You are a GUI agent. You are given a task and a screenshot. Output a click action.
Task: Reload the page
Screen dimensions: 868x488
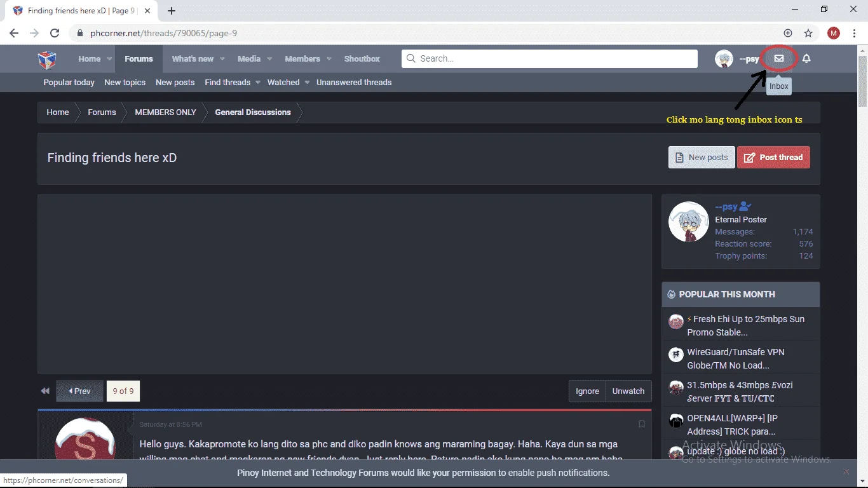tap(55, 33)
